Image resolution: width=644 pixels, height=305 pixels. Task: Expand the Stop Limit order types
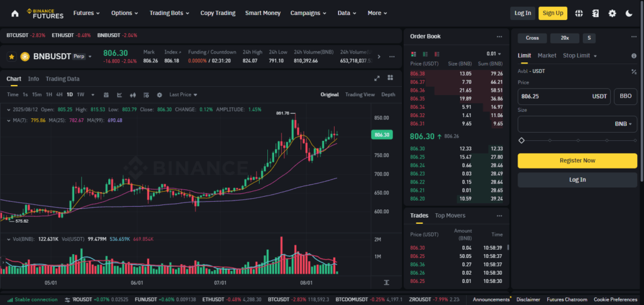click(579, 56)
